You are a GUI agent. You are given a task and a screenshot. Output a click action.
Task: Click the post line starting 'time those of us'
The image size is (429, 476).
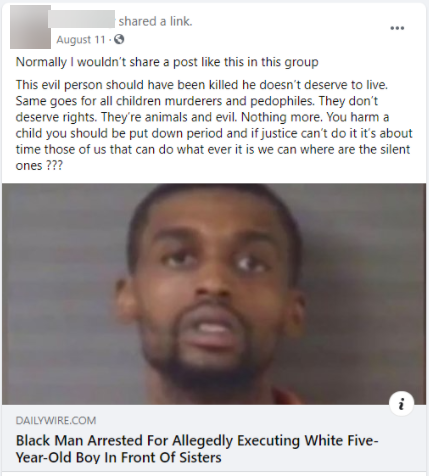[x=213, y=149]
